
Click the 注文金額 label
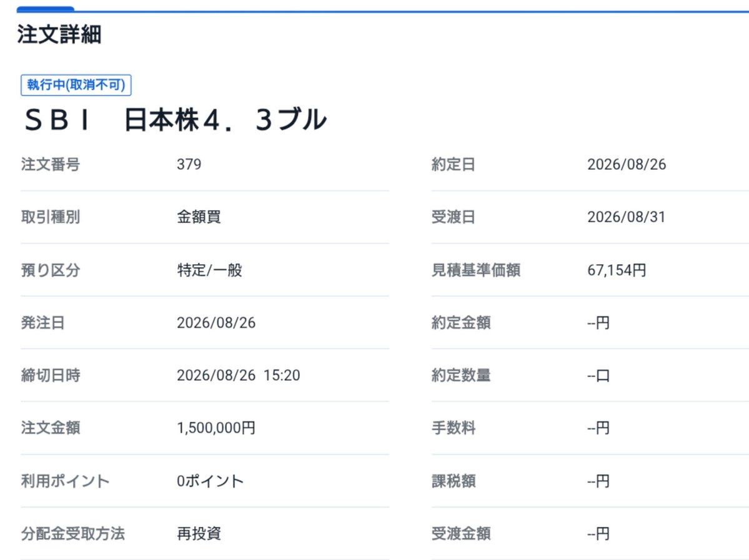point(50,428)
